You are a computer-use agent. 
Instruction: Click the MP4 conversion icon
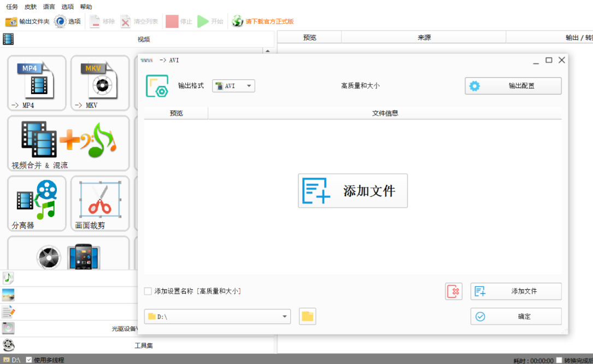coord(37,83)
